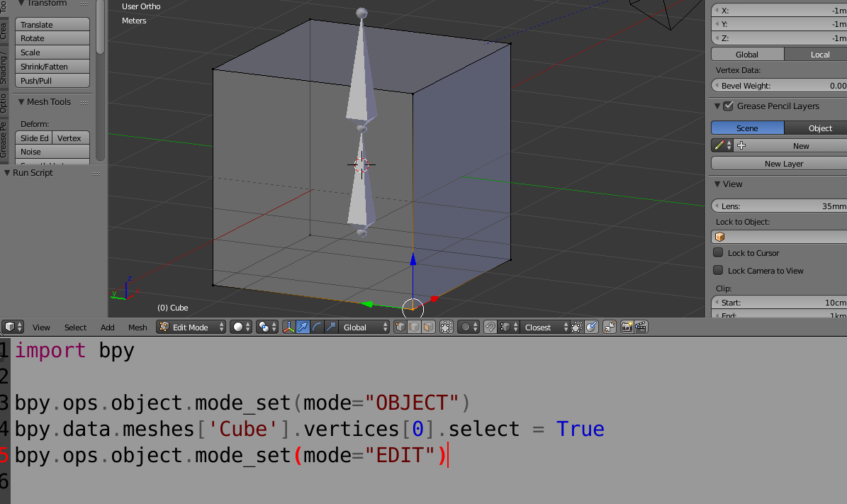847x504 pixels.
Task: Collapse the Transform tool panel
Action: [21, 4]
